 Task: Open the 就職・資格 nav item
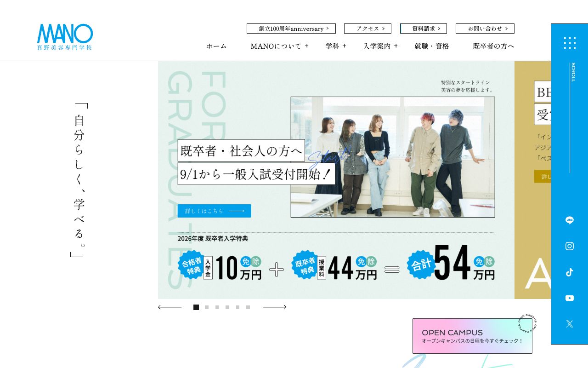pos(432,46)
